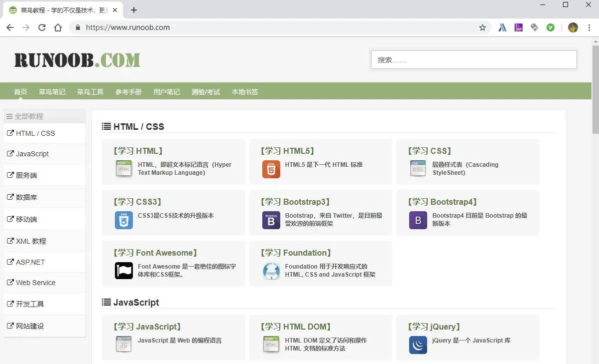Click the jQuery blue swirl icon
The height and width of the screenshot is (364, 599).
point(418,345)
